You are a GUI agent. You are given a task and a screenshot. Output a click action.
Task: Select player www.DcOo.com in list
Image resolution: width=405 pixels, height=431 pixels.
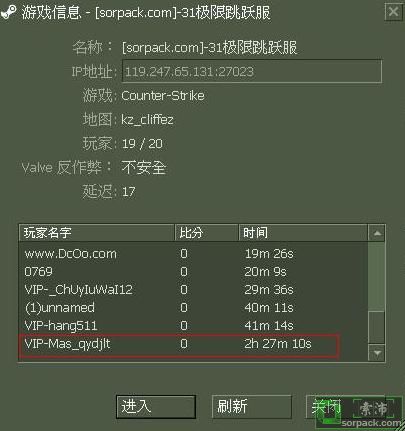(193, 254)
